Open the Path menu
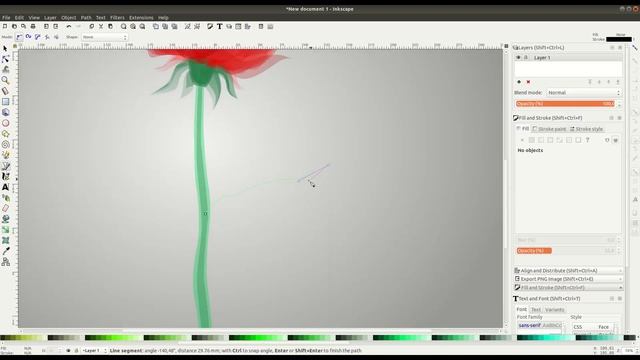The height and width of the screenshot is (360, 640). pos(86,18)
